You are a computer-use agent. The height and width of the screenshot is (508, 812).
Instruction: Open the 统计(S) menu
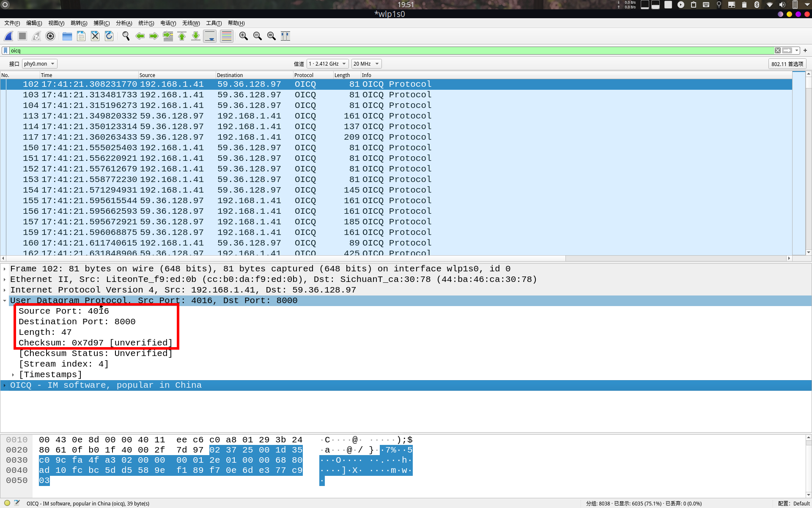[146, 23]
